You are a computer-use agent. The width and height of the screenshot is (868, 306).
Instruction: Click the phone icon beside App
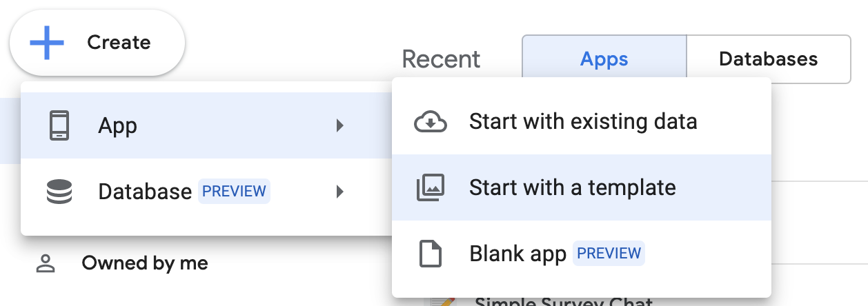pyautogui.click(x=59, y=125)
